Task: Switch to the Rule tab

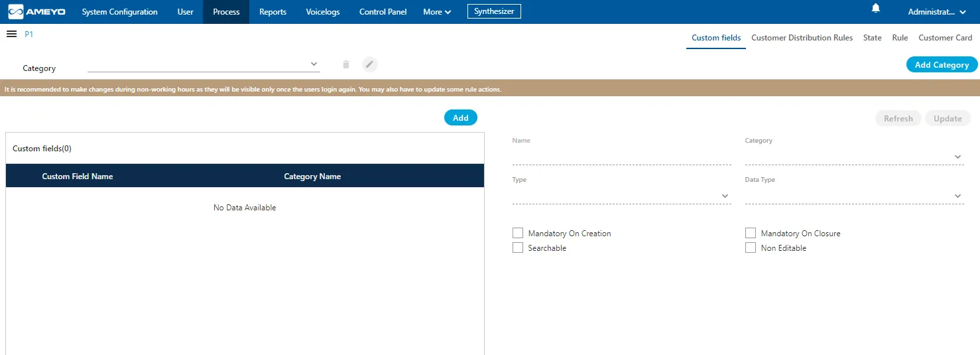Action: 900,38
